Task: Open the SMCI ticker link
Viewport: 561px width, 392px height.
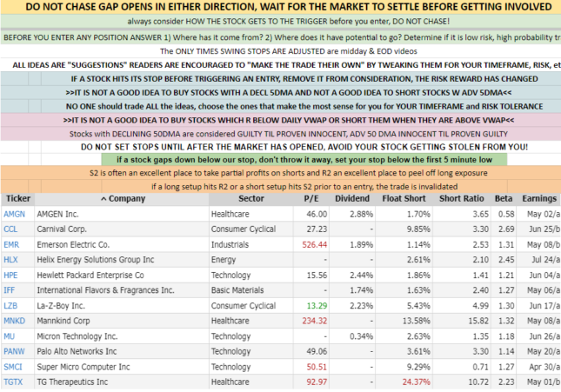Action: click(x=13, y=367)
